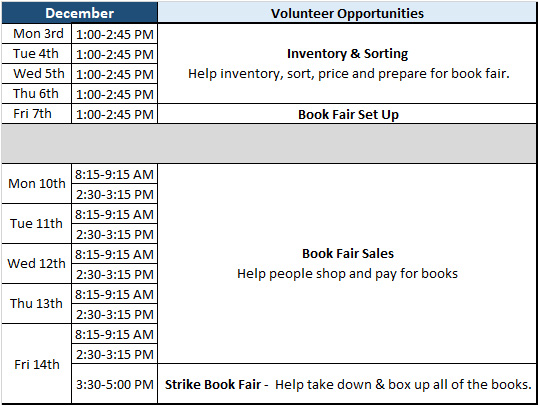The width and height of the screenshot is (540, 406).
Task: Click Help people shop and pay text
Action: coord(347,273)
